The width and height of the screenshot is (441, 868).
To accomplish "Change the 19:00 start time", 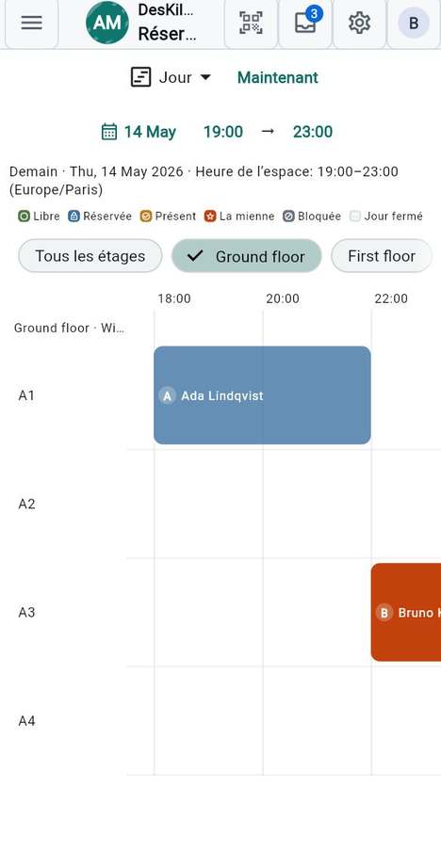I will point(222,132).
